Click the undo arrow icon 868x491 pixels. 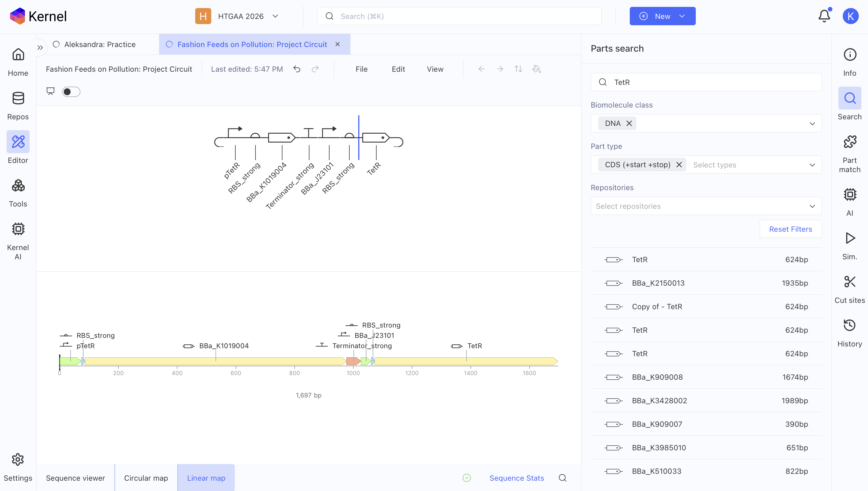297,69
